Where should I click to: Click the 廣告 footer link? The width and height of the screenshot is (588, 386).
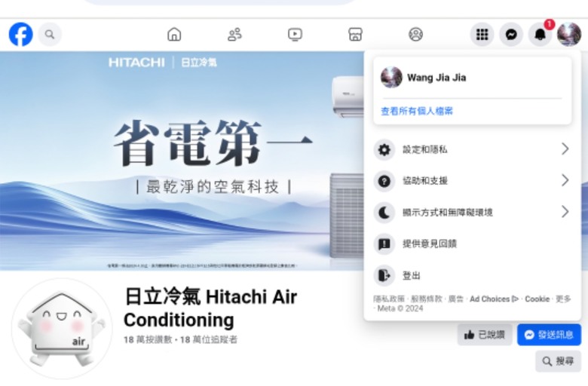tap(455, 299)
